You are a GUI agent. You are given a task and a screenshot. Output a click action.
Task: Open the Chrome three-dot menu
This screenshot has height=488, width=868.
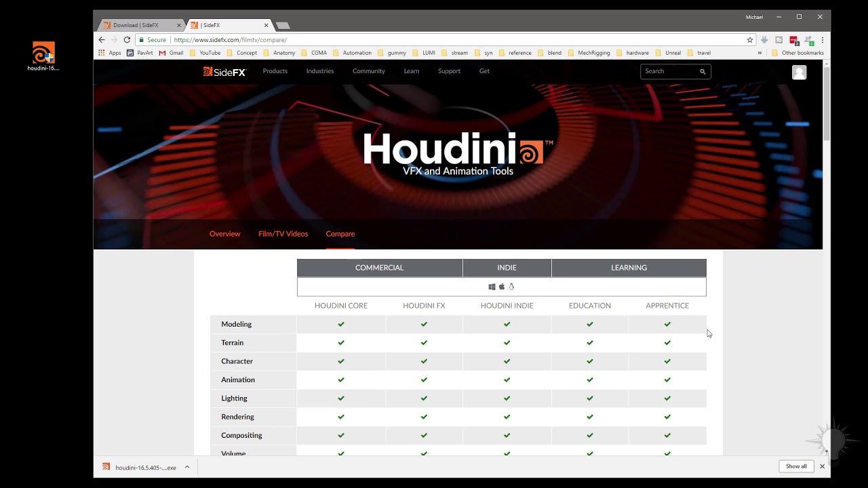823,40
